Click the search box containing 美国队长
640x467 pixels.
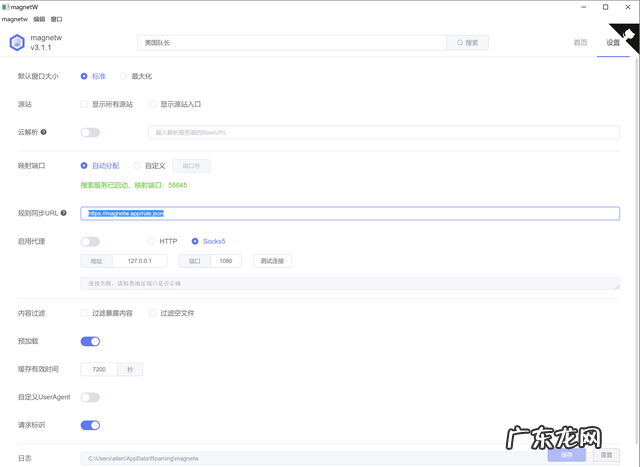point(292,42)
